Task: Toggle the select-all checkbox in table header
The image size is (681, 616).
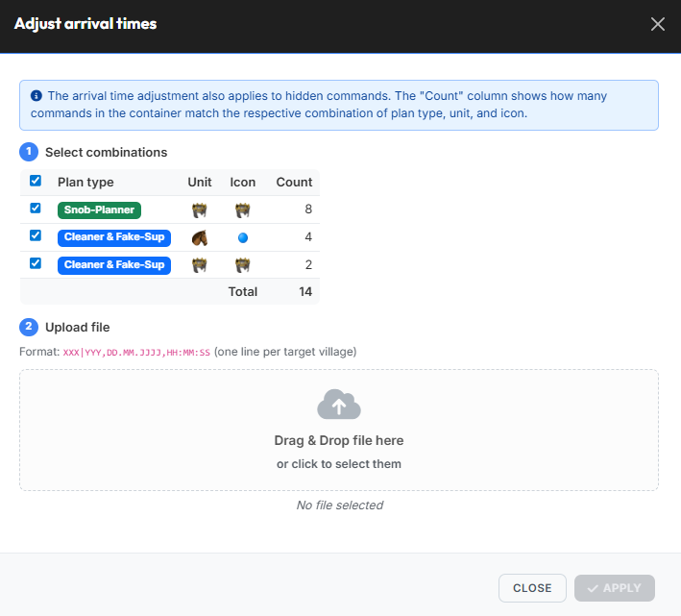Action: tap(36, 181)
